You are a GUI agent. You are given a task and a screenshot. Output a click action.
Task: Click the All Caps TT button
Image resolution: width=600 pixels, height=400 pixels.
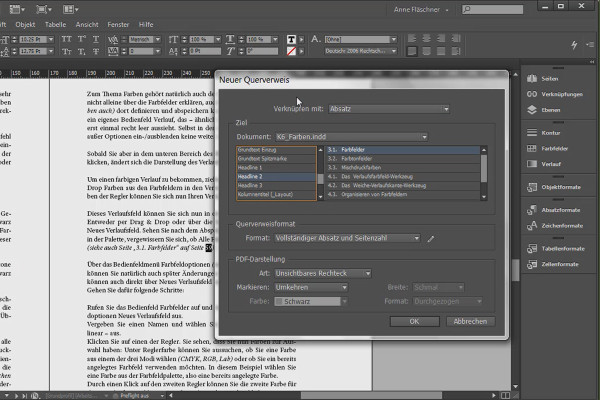point(67,39)
